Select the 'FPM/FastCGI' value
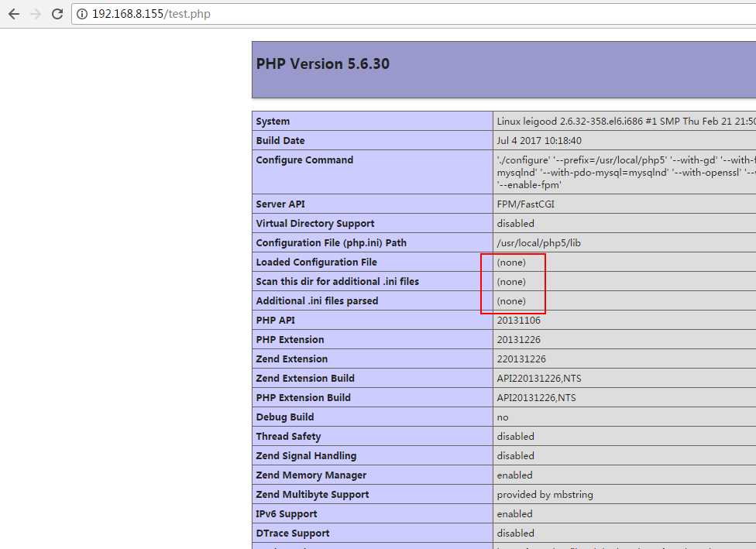This screenshot has height=549, width=756. tap(525, 204)
